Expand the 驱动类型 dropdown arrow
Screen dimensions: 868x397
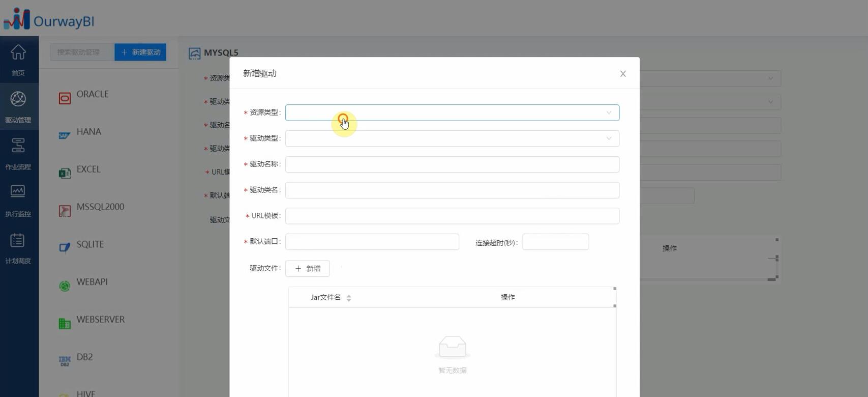click(609, 138)
